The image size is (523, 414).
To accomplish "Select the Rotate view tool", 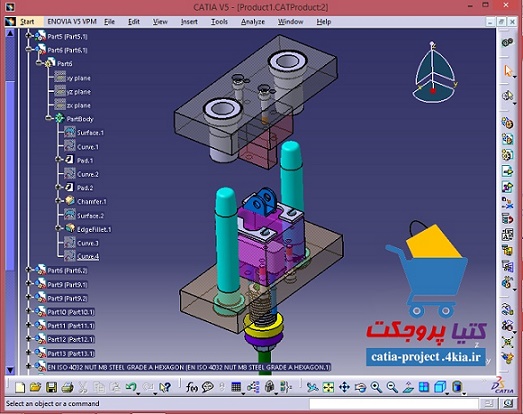I will click(x=360, y=387).
